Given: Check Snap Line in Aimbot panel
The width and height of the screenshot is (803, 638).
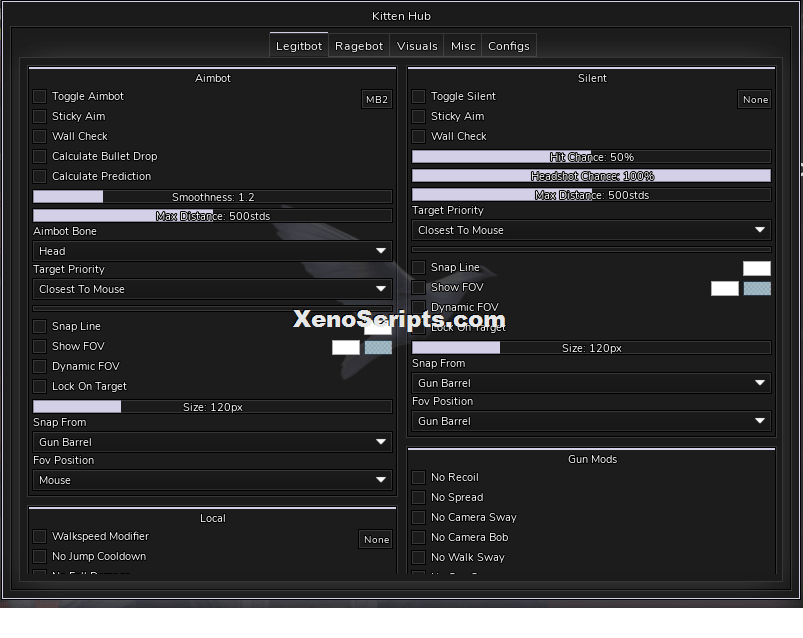Looking at the screenshot, I should (x=39, y=326).
